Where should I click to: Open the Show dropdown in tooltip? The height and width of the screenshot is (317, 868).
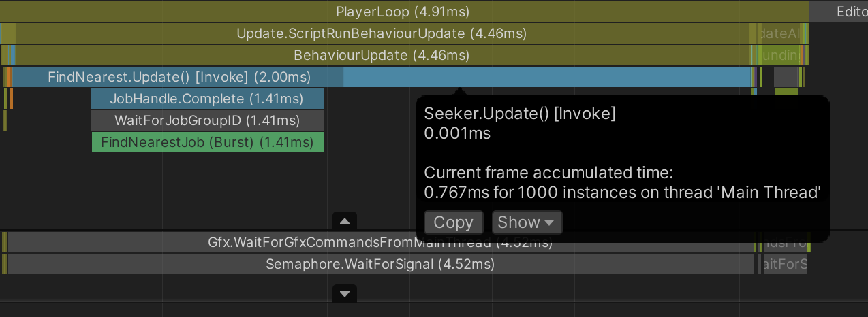click(x=527, y=222)
